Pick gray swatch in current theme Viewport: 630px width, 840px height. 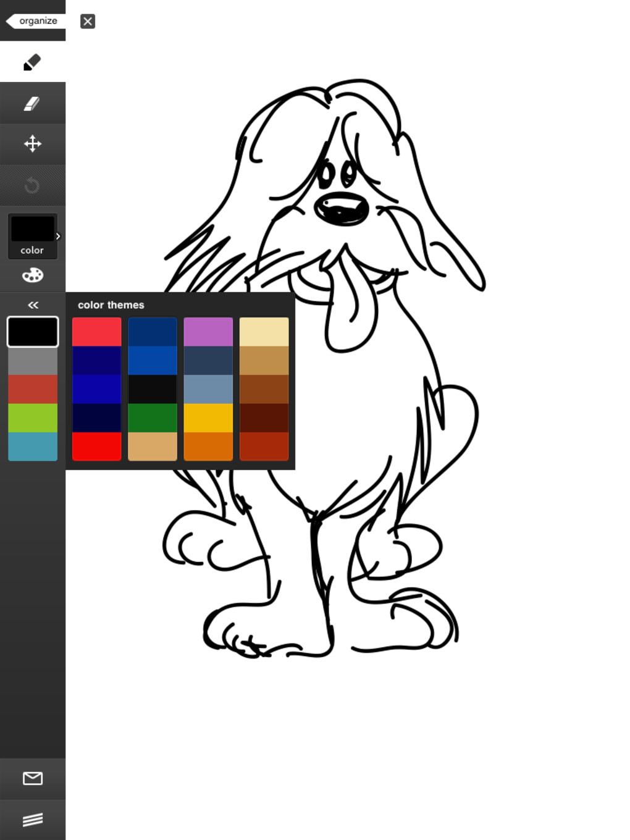click(x=33, y=361)
